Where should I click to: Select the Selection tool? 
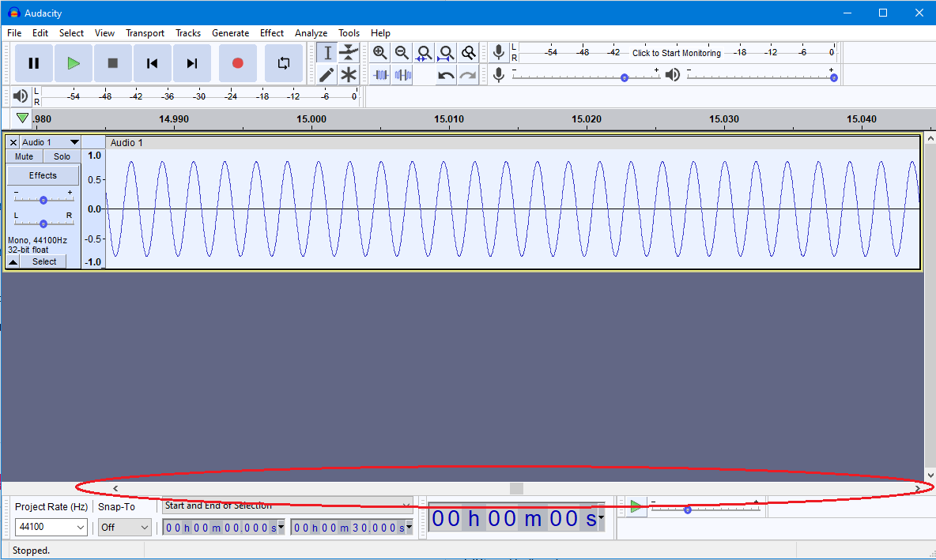point(326,52)
